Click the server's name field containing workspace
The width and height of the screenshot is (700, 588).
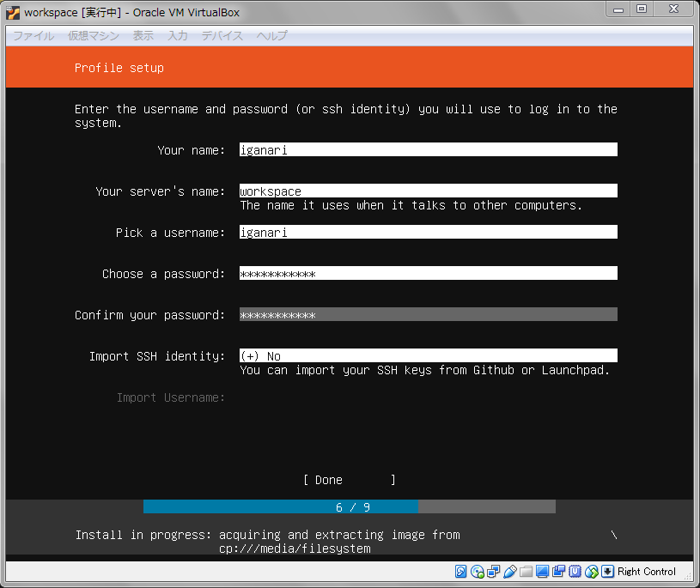(x=428, y=191)
